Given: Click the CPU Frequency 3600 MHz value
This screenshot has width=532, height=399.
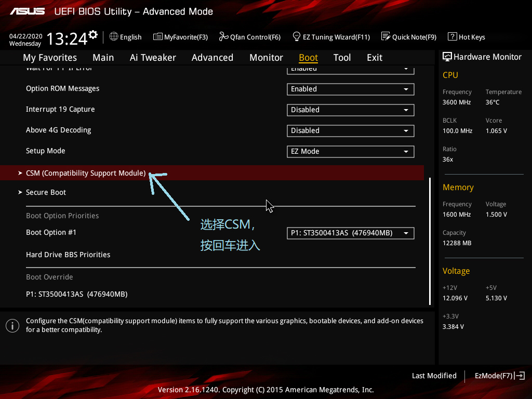Looking at the screenshot, I should coord(457,102).
